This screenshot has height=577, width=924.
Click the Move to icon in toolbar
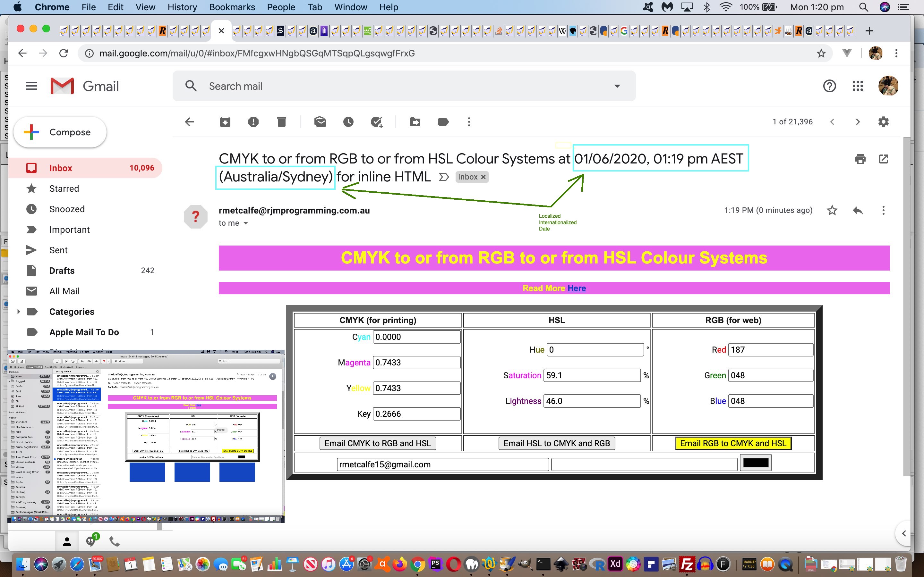tap(415, 121)
